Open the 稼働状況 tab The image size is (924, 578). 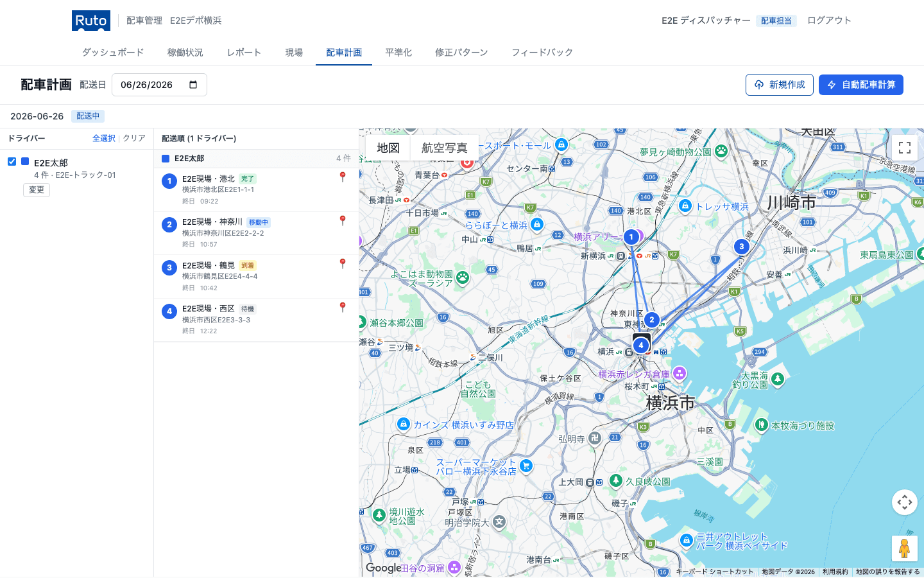[185, 53]
